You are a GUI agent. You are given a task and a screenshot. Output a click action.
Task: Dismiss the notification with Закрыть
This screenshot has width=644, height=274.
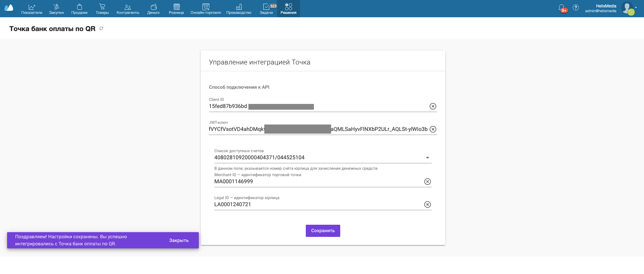[x=179, y=240]
